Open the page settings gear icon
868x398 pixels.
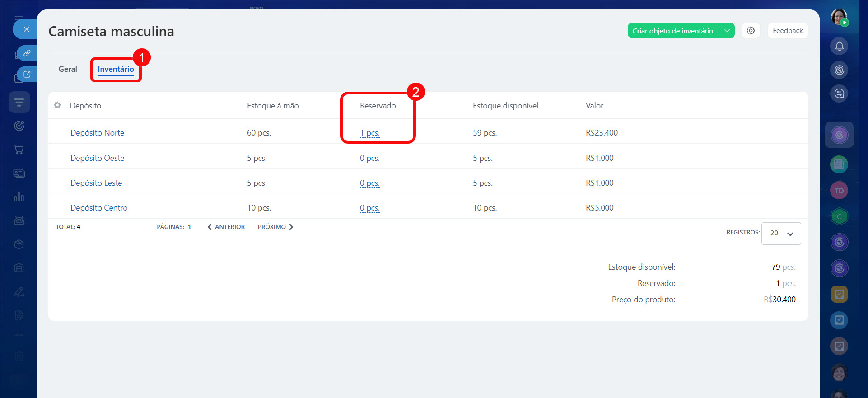(751, 31)
